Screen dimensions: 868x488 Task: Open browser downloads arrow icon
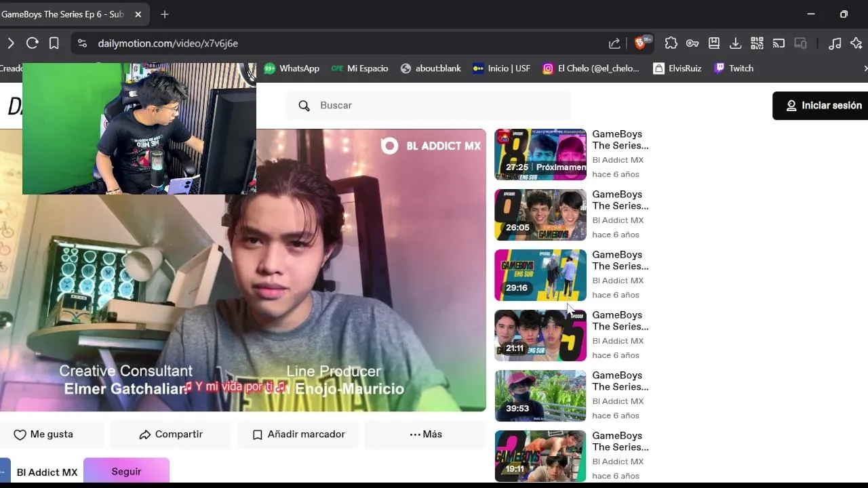(x=735, y=43)
